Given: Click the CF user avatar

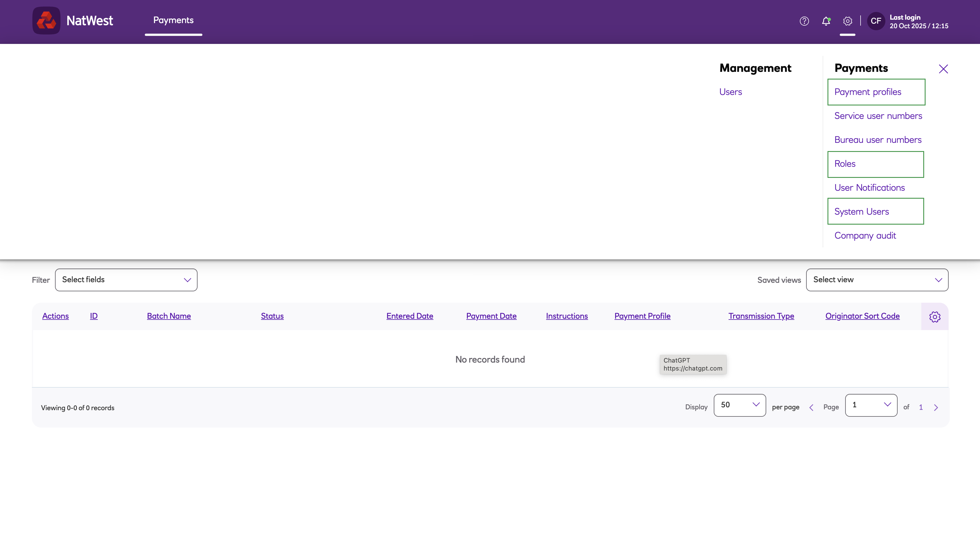Looking at the screenshot, I should pos(876,21).
